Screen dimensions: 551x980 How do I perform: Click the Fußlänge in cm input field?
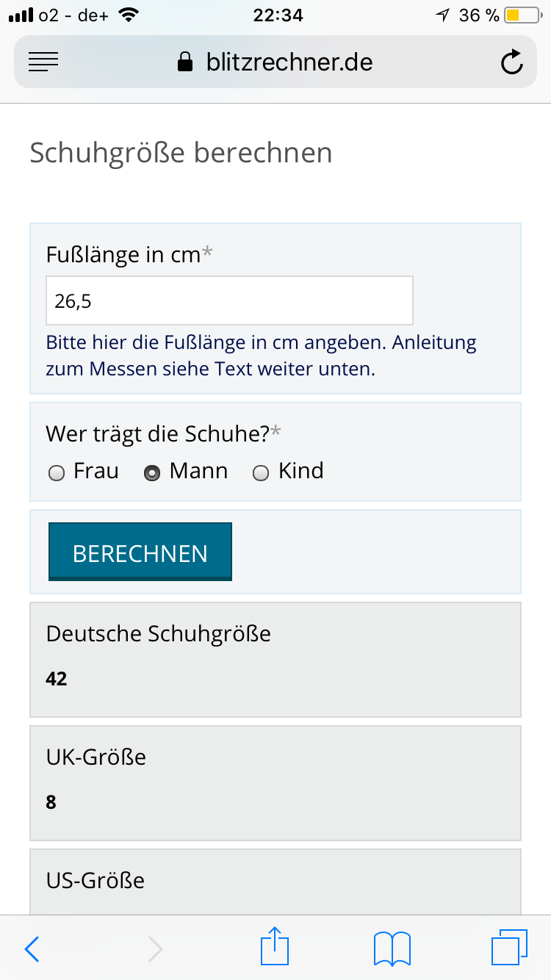pos(229,300)
